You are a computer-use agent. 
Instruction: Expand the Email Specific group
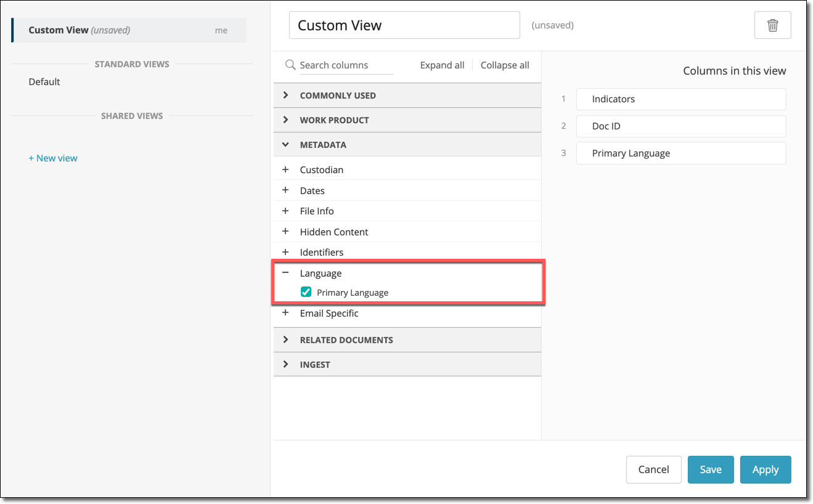(x=285, y=313)
